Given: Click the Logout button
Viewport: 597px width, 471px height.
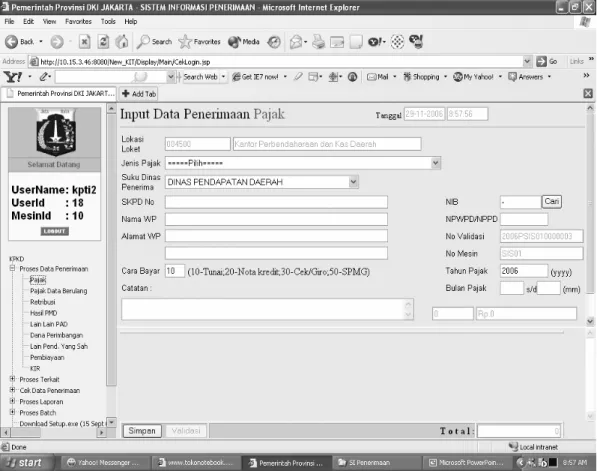Looking at the screenshot, I should point(54,231).
